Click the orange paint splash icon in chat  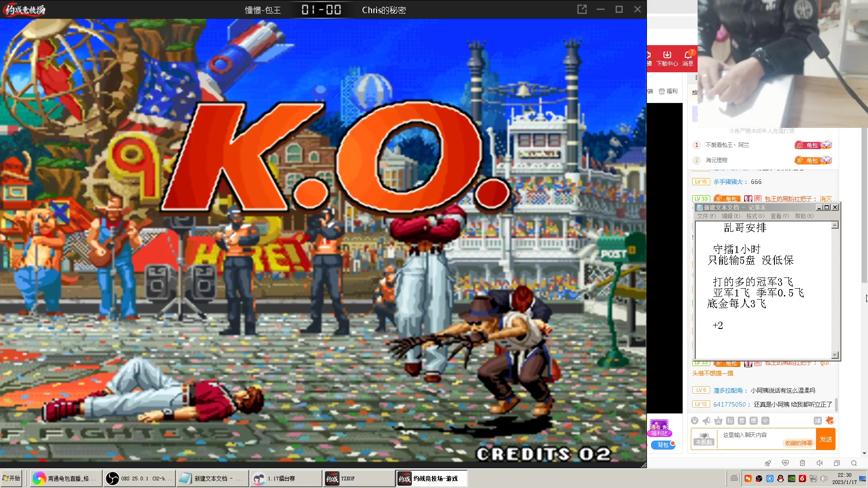coord(830,421)
